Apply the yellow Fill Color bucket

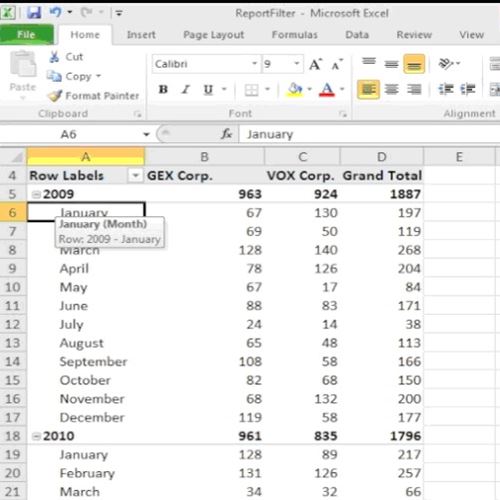(295, 90)
